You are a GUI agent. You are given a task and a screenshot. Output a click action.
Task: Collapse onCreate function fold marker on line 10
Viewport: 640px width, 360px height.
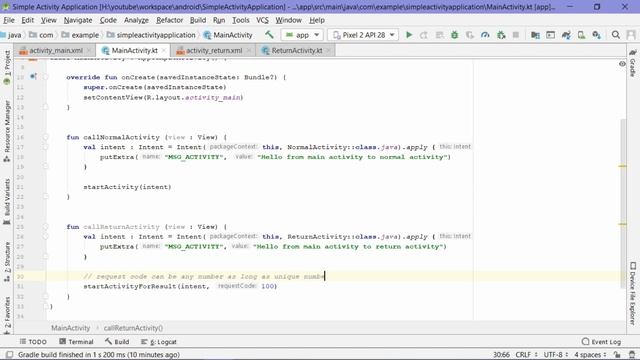tap(45, 77)
